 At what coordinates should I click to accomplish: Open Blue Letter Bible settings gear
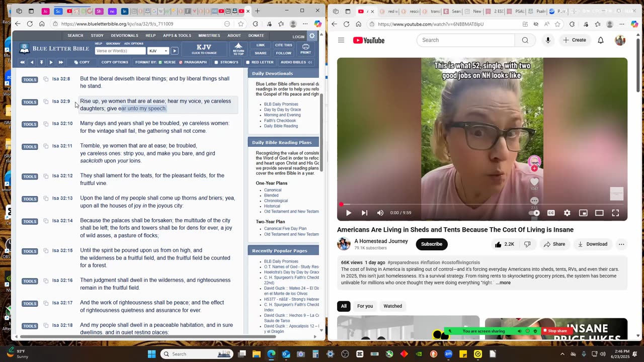[312, 36]
